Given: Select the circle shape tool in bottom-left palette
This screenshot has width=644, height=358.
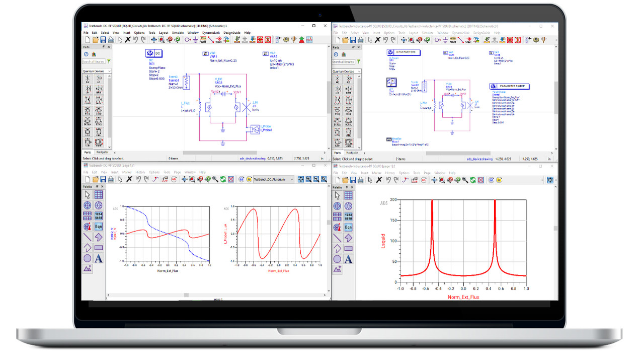Looking at the screenshot, I should 88,258.
